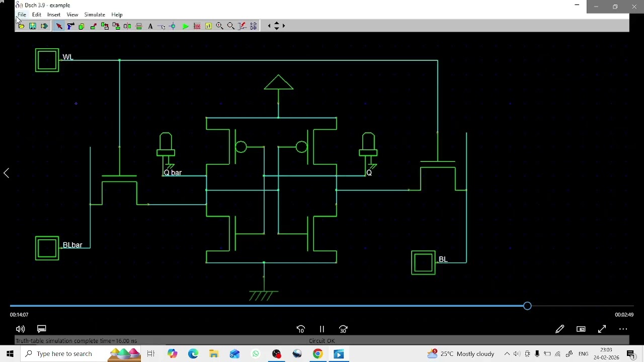The height and width of the screenshot is (362, 644).
Task: Click the Copy toolbar icon
Action: (x=82, y=26)
